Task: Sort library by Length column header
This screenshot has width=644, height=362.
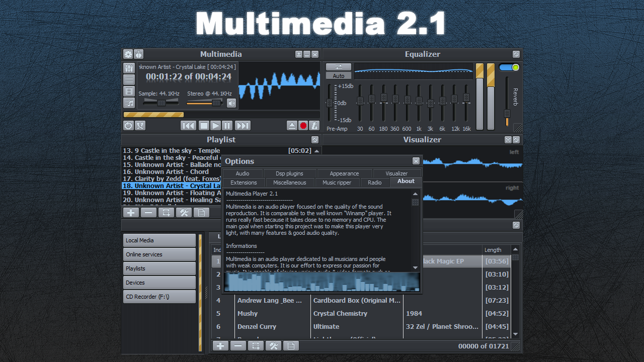Action: pyautogui.click(x=496, y=250)
